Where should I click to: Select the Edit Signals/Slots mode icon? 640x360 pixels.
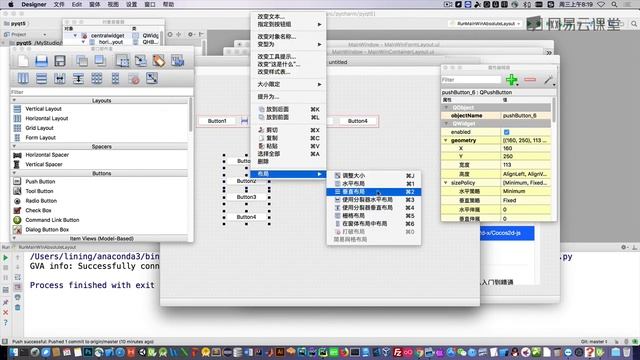point(140,61)
